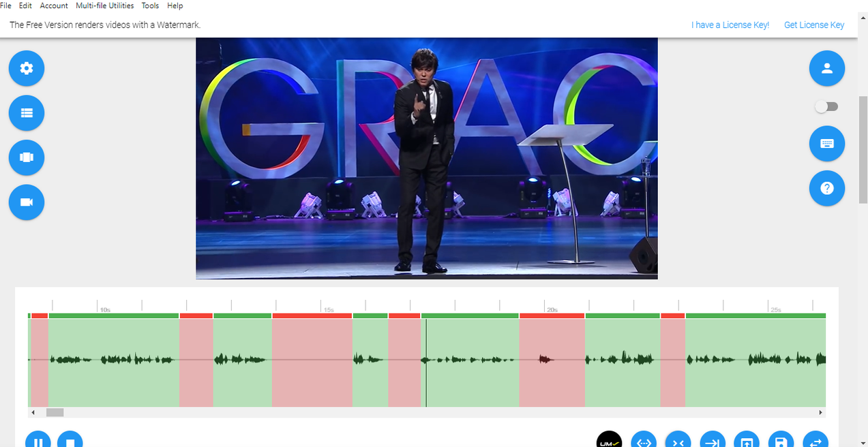Click the 'I have a License Key!' link
This screenshot has width=868, height=447.
point(730,25)
